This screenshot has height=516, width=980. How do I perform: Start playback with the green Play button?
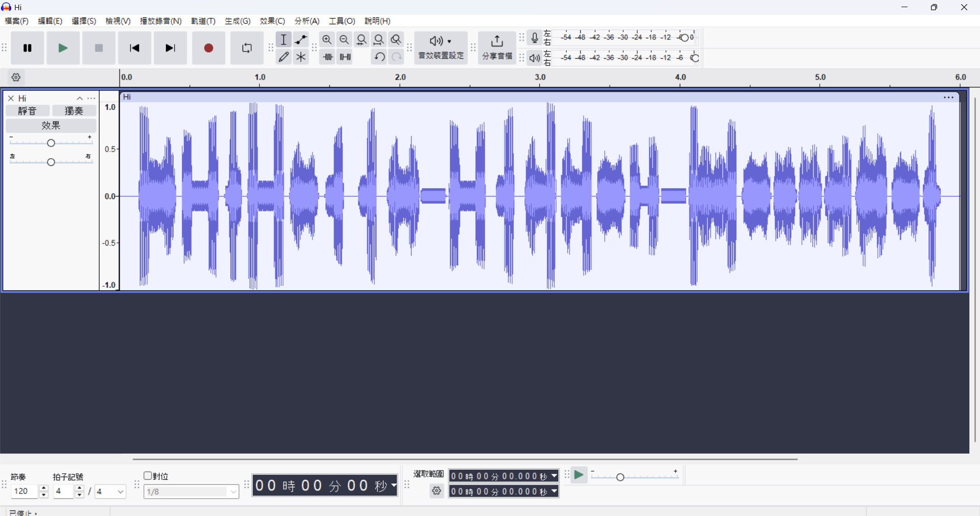63,48
